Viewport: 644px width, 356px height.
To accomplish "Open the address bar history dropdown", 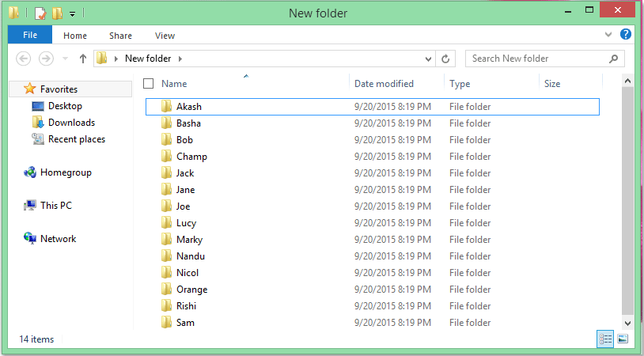I will coord(429,59).
